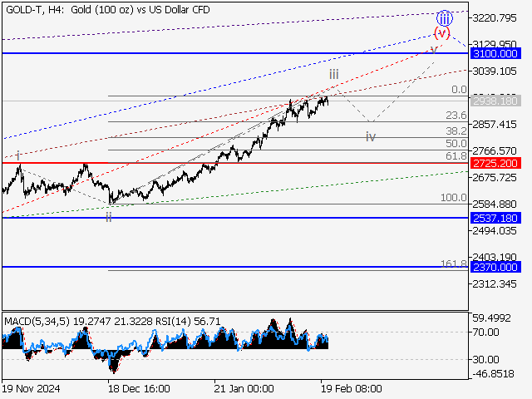Click the 21 Jan 00:00 date marker

244,388
